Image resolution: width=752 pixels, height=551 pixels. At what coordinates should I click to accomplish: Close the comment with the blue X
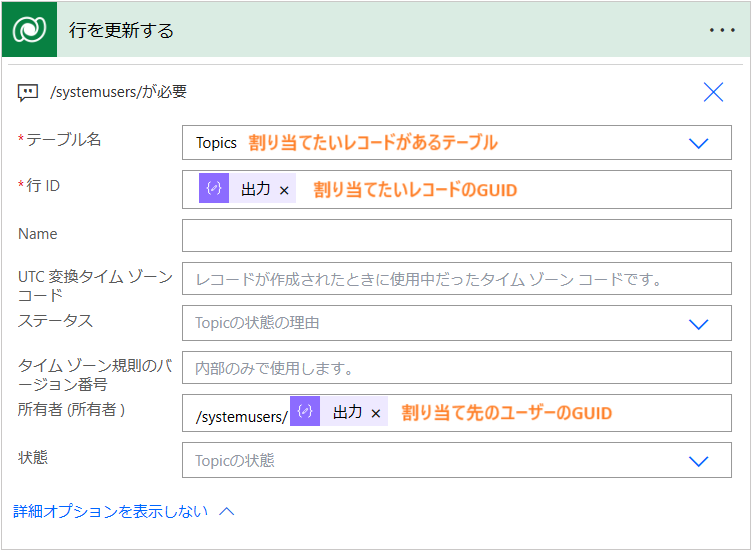[x=713, y=92]
